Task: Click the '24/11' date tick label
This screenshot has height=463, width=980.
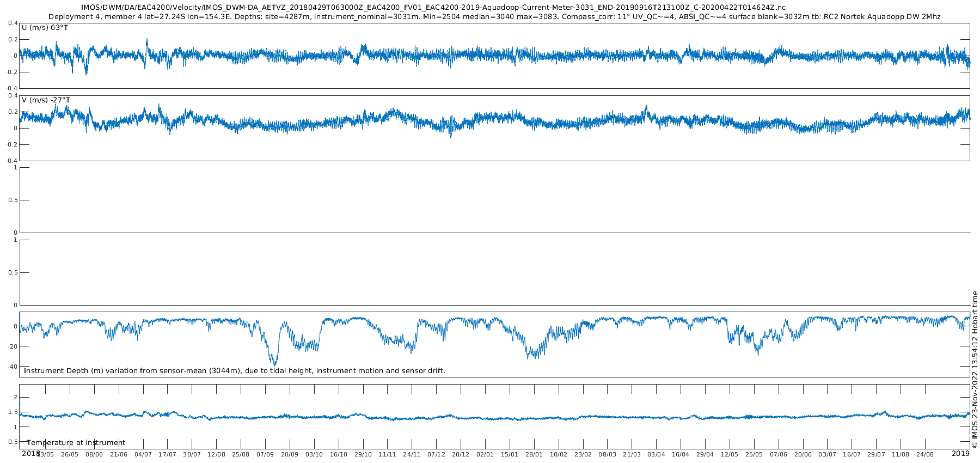Action: [x=412, y=454]
